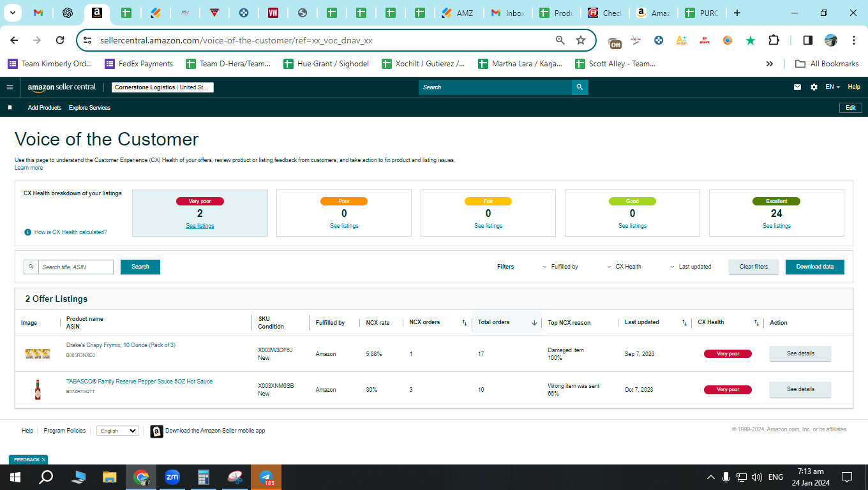This screenshot has width=868, height=490.
Task: Click the teal Search button
Action: tap(140, 267)
